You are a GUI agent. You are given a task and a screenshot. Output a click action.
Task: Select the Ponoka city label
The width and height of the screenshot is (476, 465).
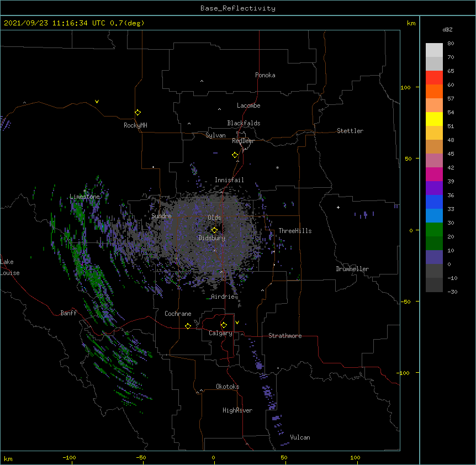click(265, 75)
